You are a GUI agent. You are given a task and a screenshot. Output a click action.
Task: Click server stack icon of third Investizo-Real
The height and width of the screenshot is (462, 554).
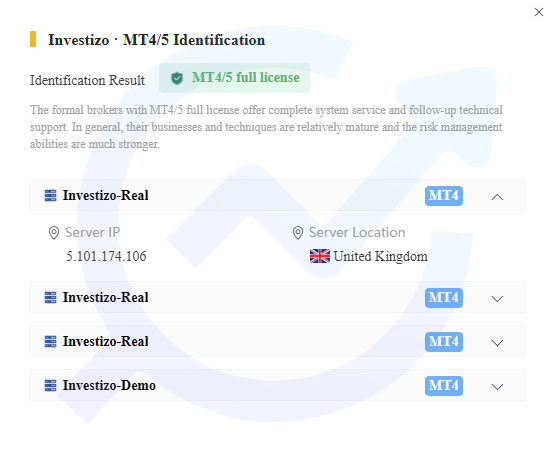(50, 341)
